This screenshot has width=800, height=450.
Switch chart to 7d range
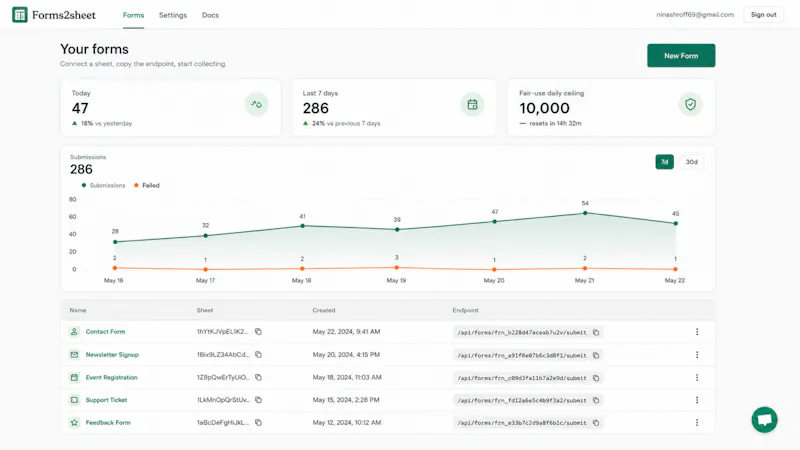tap(664, 162)
